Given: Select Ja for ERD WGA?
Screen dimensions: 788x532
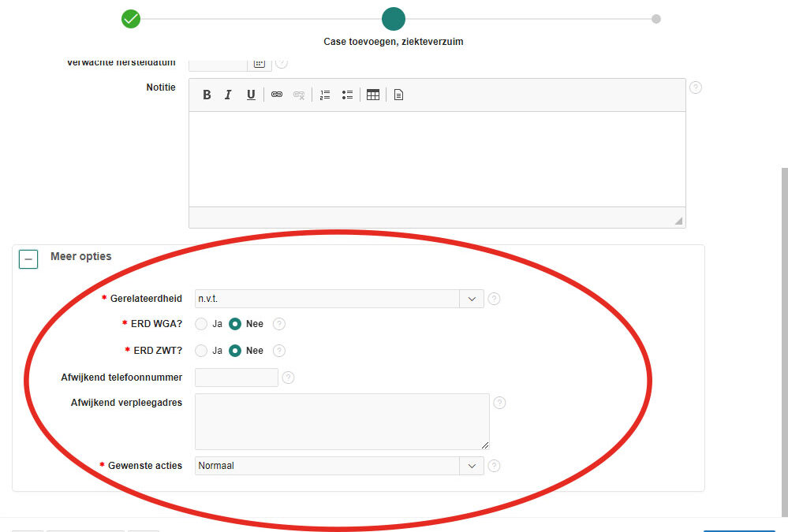Looking at the screenshot, I should 201,324.
